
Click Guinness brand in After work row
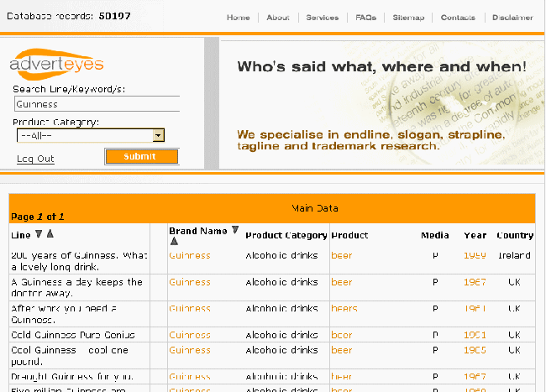pos(190,309)
